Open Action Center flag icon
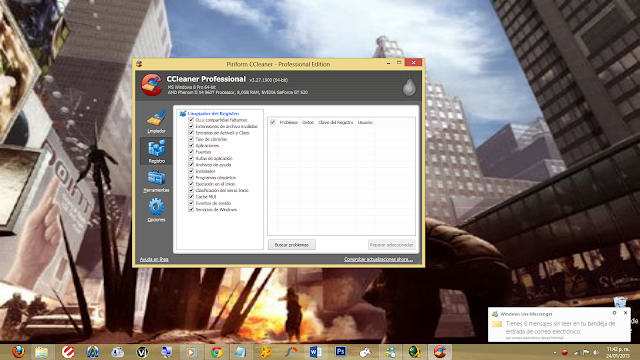640x360 pixels. point(586,352)
